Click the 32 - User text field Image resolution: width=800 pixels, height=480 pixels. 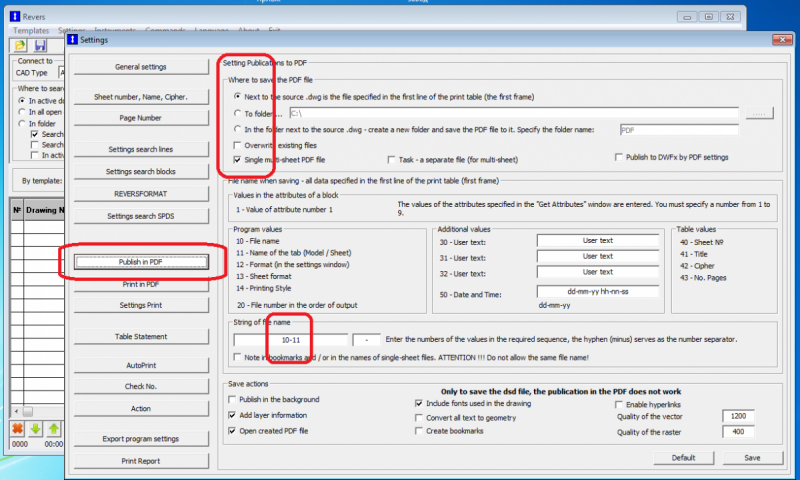[598, 272]
